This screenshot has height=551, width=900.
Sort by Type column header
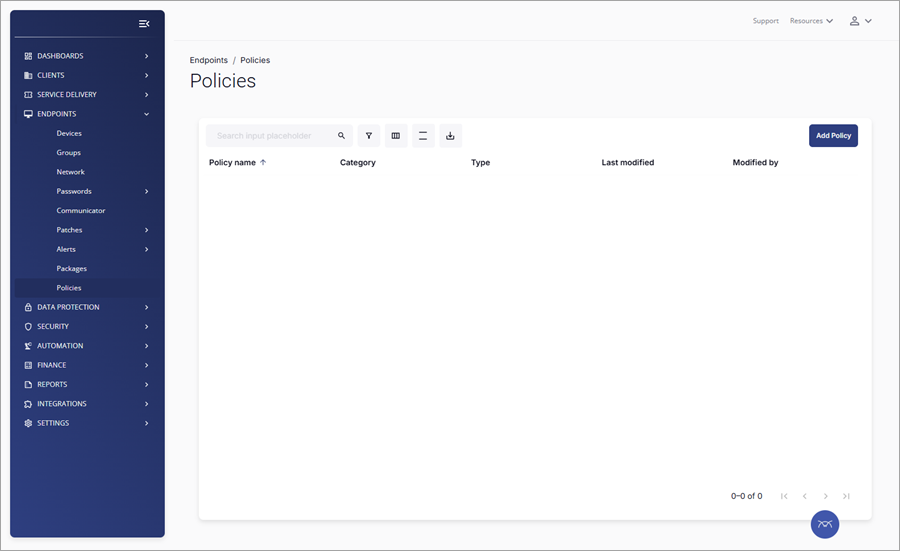click(x=480, y=162)
